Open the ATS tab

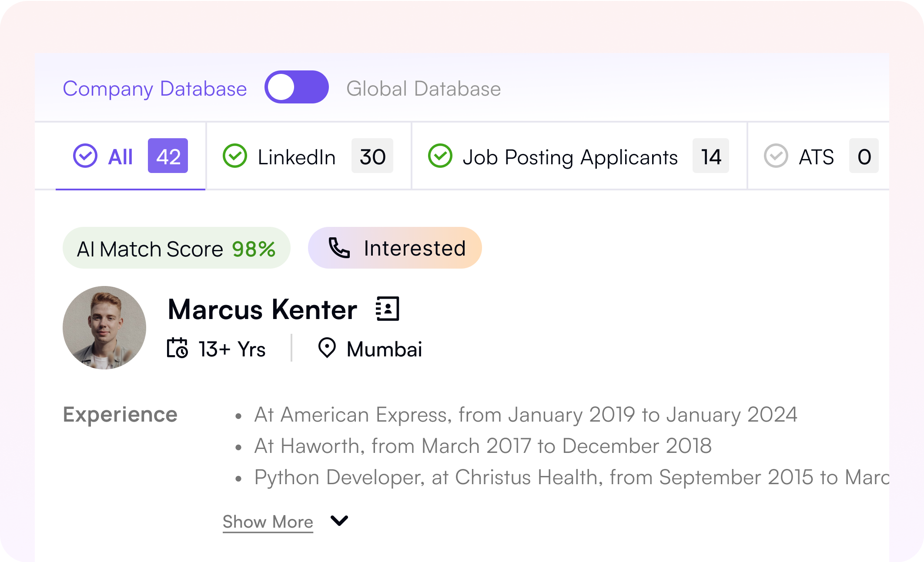click(x=816, y=157)
